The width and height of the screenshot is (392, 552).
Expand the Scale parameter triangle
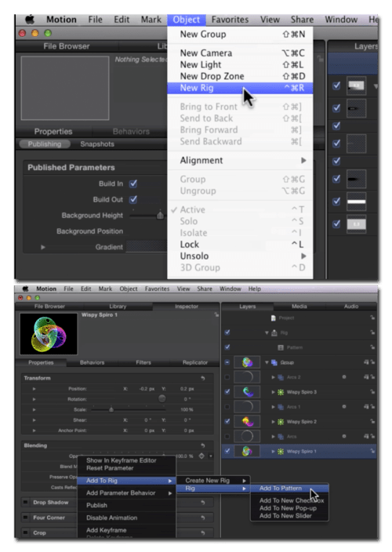pos(34,409)
